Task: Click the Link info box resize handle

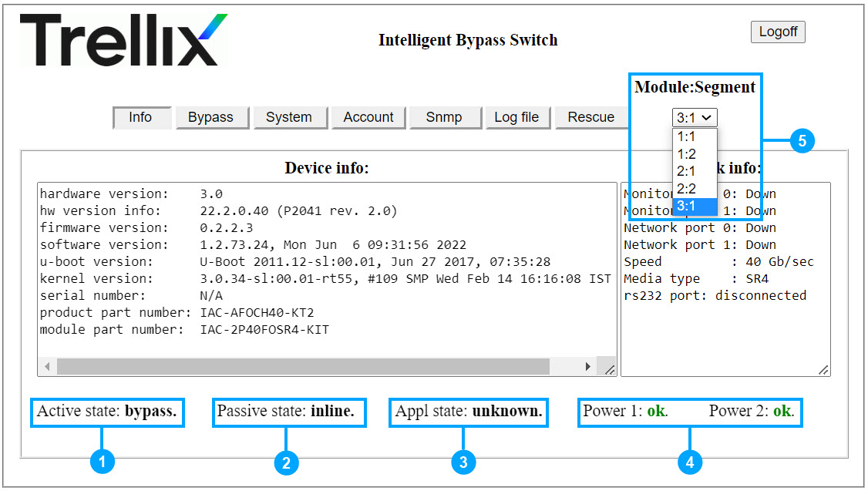Action: [x=823, y=369]
